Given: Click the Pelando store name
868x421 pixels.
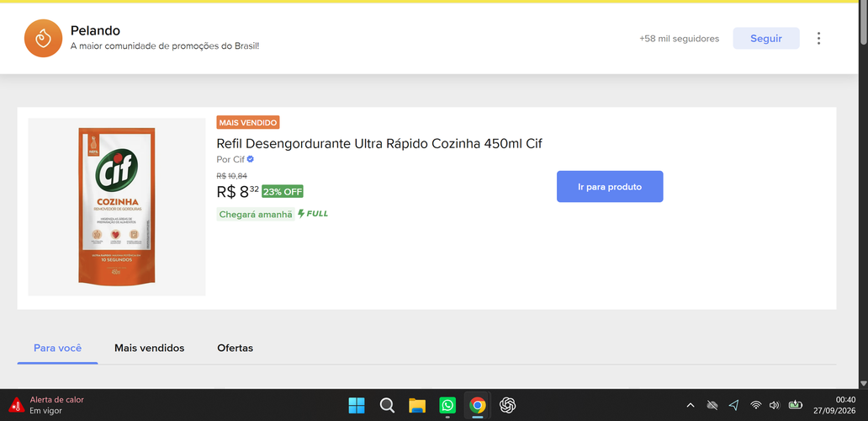Looking at the screenshot, I should click(x=95, y=31).
